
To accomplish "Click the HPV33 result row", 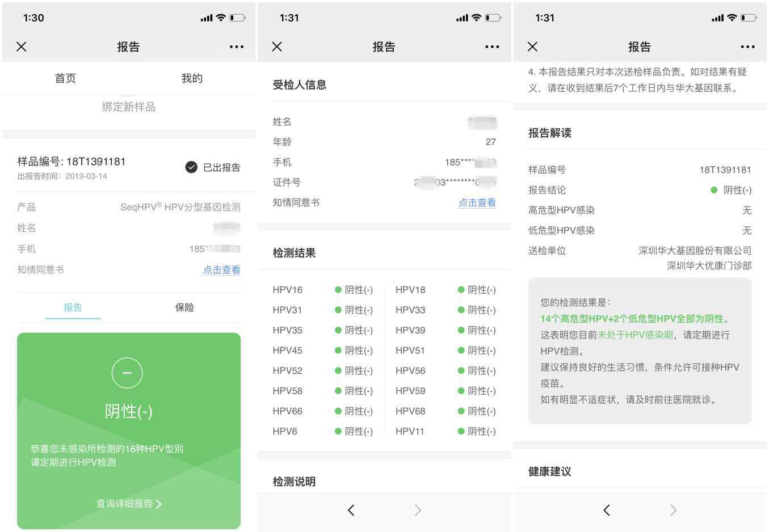I will click(x=446, y=310).
